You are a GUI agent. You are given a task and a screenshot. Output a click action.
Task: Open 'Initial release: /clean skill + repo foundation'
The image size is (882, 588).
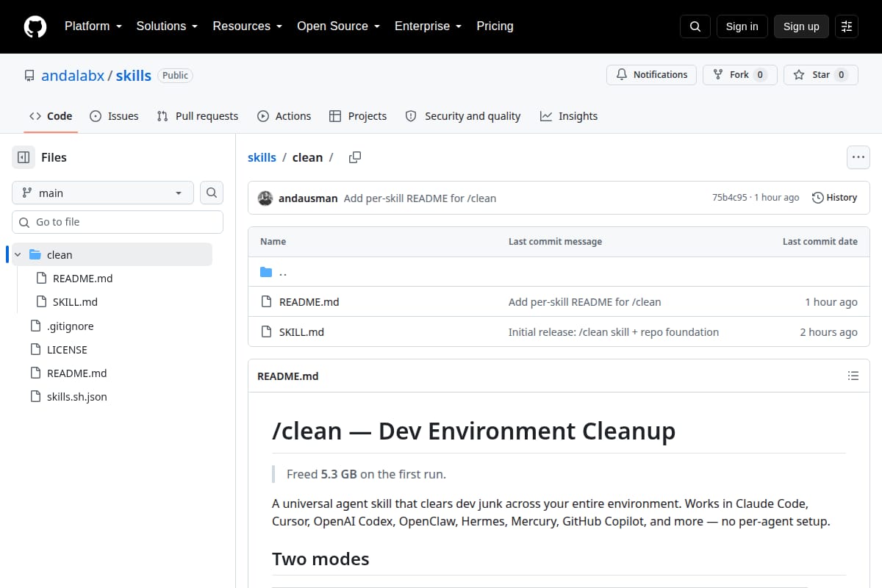pyautogui.click(x=614, y=332)
